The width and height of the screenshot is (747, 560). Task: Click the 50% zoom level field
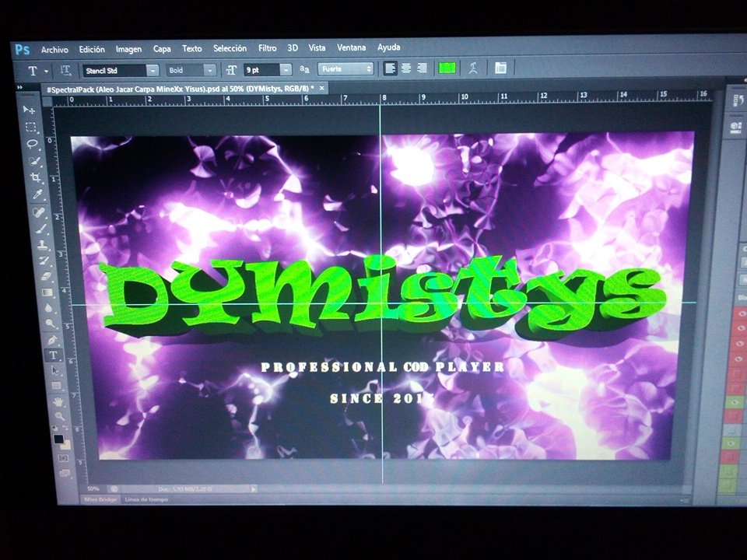click(x=93, y=489)
